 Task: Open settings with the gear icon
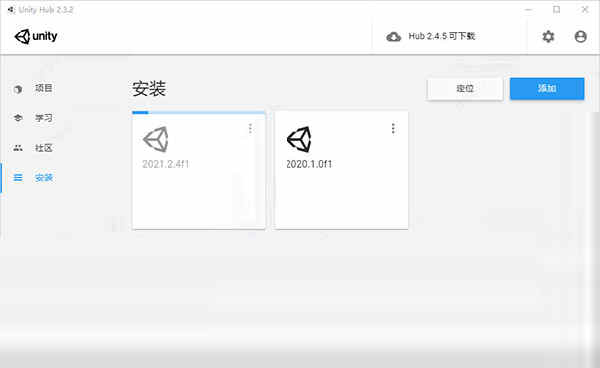pos(548,36)
